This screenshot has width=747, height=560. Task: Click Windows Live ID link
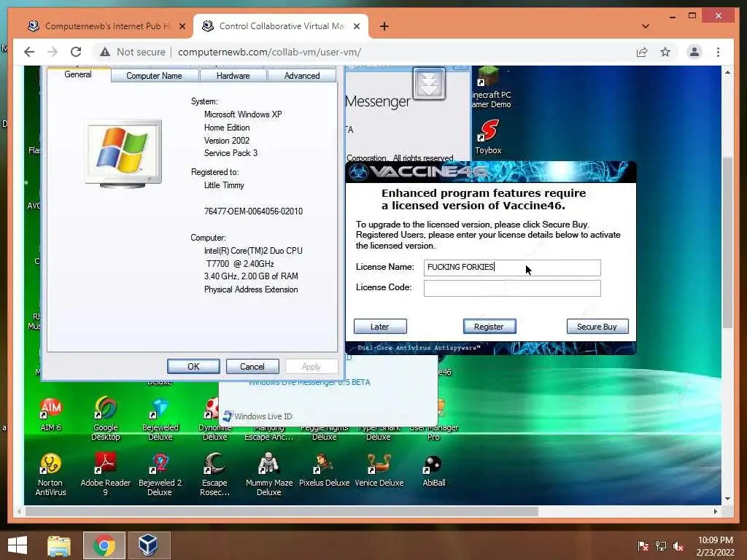pos(263,416)
